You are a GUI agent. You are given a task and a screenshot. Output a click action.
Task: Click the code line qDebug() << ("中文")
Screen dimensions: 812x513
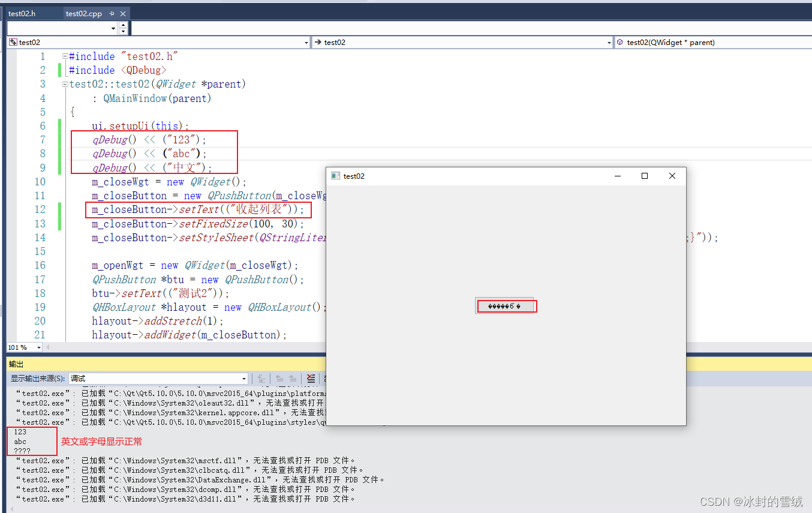[x=152, y=168]
